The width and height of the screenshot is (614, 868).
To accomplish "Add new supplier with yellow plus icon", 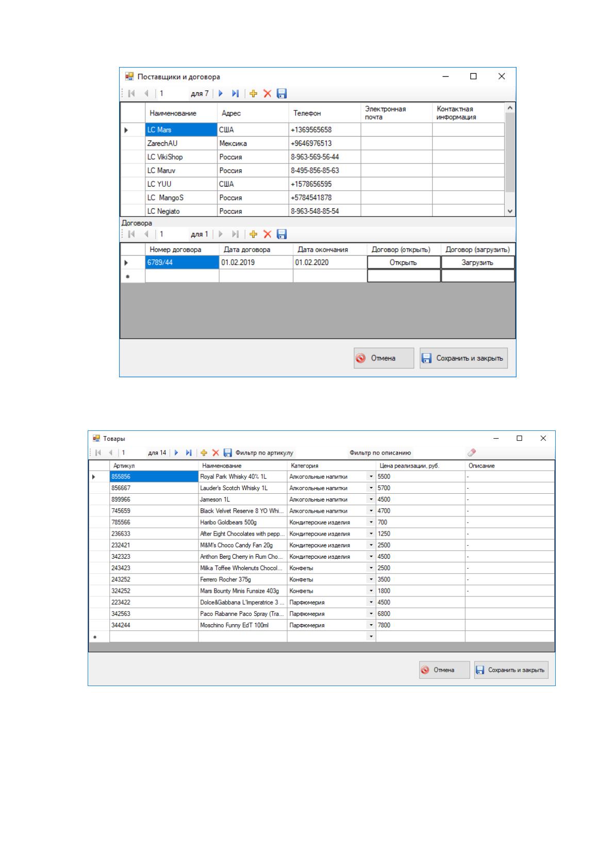I will click(253, 94).
